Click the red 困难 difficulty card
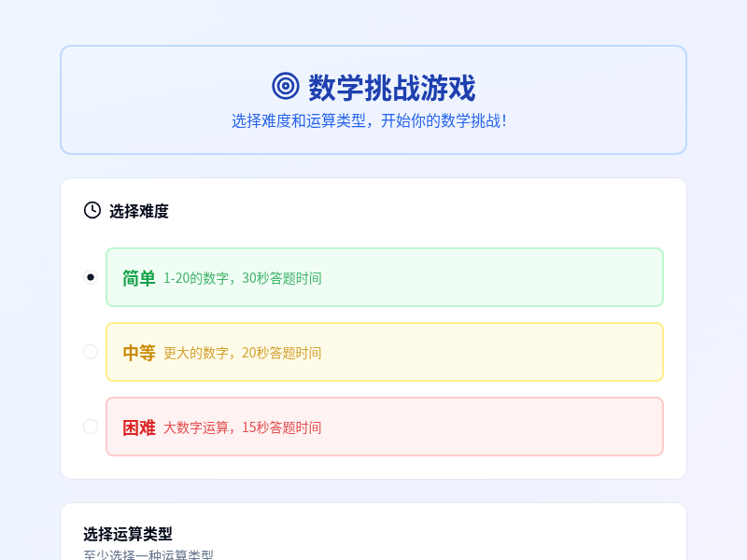 [385, 427]
